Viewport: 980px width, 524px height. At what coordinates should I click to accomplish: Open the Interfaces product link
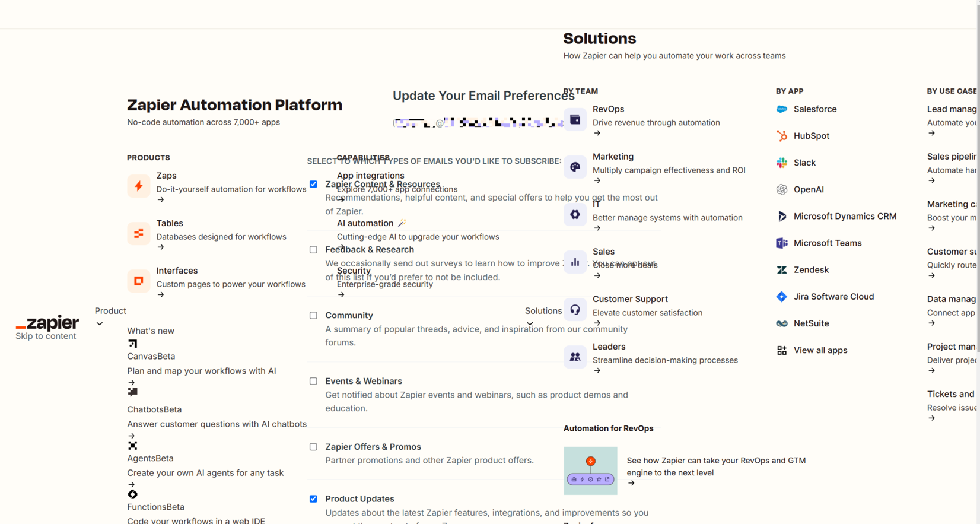(177, 271)
